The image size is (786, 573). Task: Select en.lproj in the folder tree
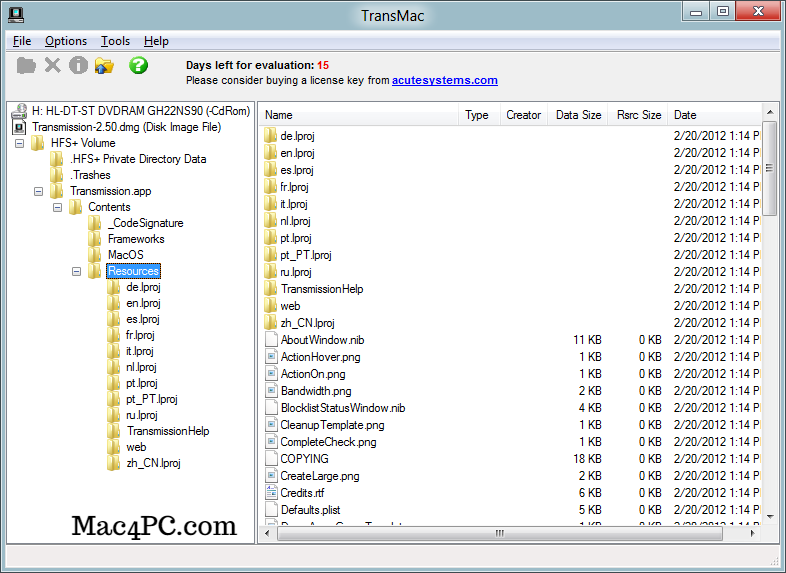[x=143, y=303]
